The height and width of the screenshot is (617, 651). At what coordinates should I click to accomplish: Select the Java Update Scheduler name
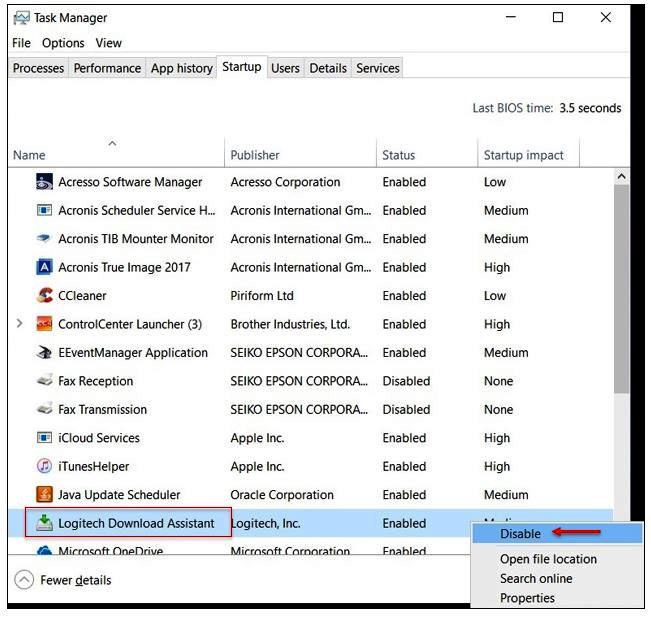click(x=119, y=495)
